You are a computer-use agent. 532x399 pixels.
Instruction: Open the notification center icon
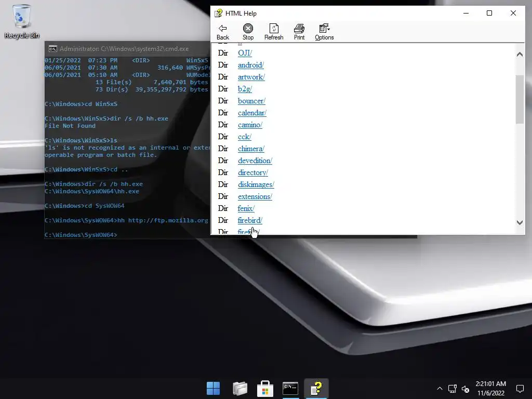click(520, 389)
